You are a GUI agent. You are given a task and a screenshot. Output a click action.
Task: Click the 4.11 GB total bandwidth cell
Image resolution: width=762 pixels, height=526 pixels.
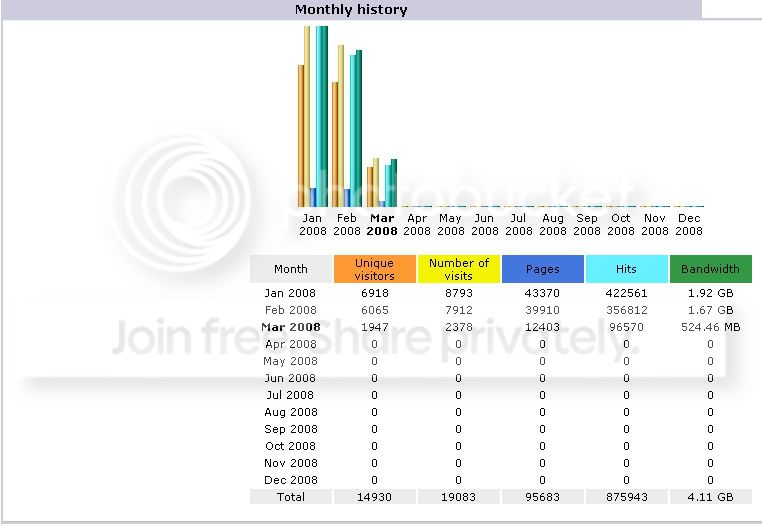point(710,497)
